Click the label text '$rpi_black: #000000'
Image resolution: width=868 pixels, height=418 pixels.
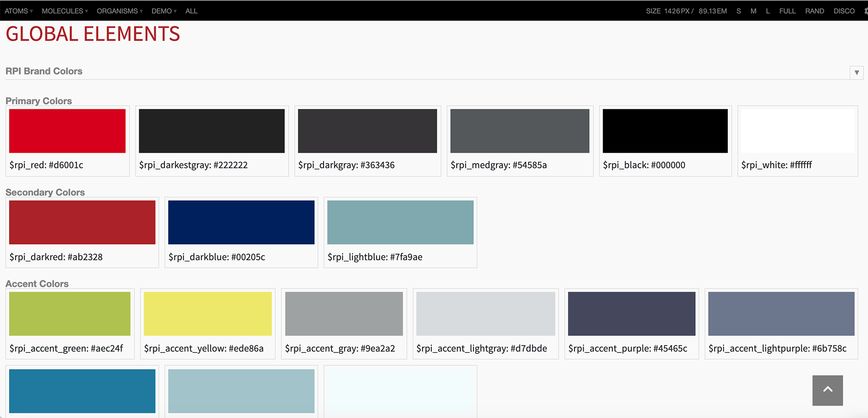644,165
